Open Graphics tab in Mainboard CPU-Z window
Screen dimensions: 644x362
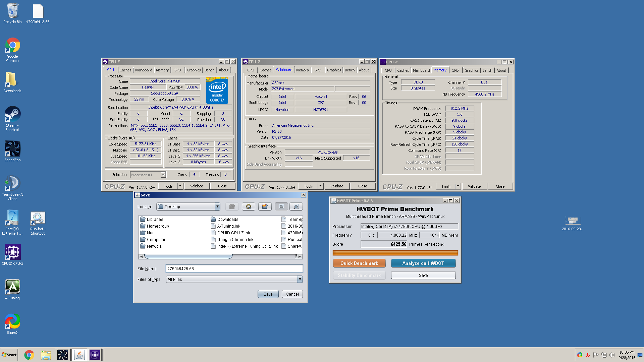tap(334, 70)
